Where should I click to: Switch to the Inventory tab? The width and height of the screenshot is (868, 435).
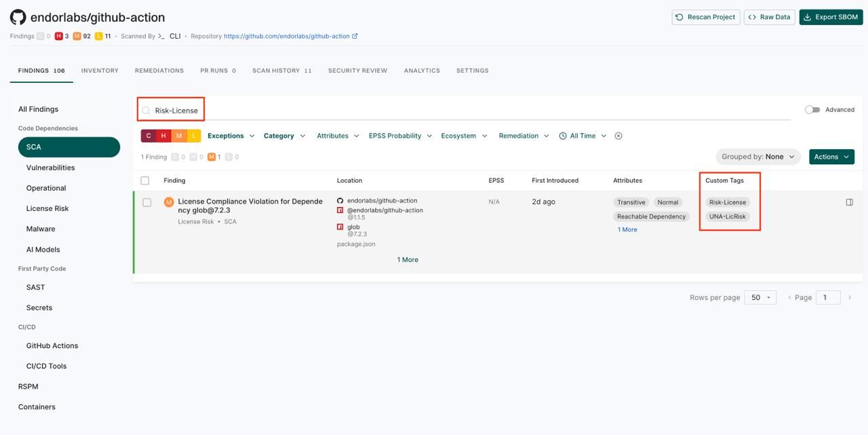click(100, 69)
